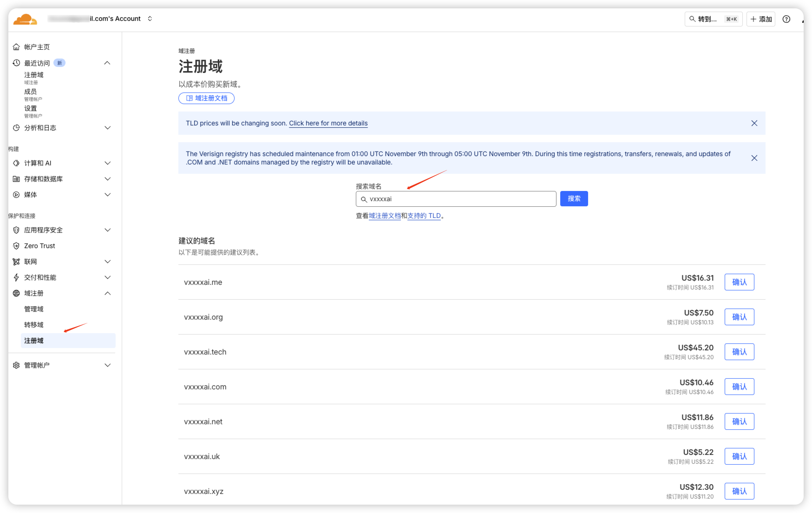Open the account switcher dropdown

coord(150,19)
